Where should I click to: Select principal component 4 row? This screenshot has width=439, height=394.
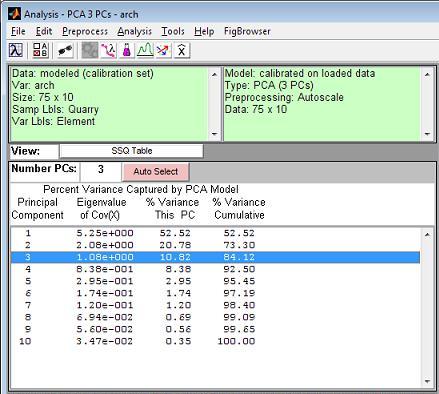coord(215,269)
